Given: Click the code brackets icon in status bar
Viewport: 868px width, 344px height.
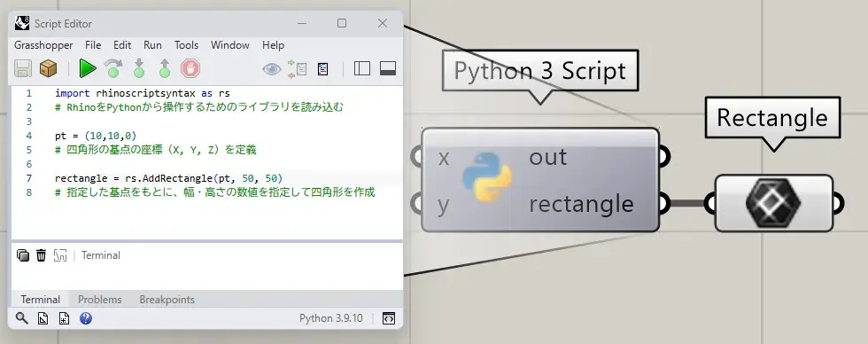Looking at the screenshot, I should (x=389, y=318).
